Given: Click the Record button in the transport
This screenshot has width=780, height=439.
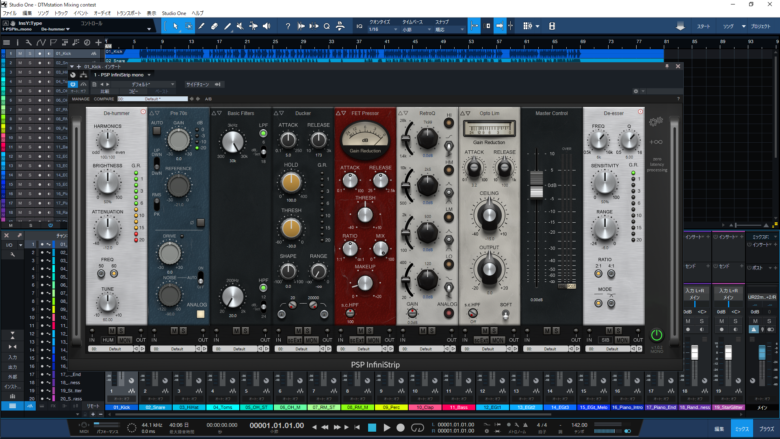Looking at the screenshot, I should (400, 428).
